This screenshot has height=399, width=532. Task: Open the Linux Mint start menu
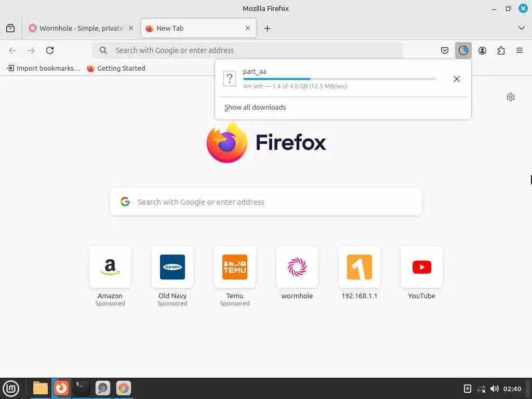coord(11,389)
